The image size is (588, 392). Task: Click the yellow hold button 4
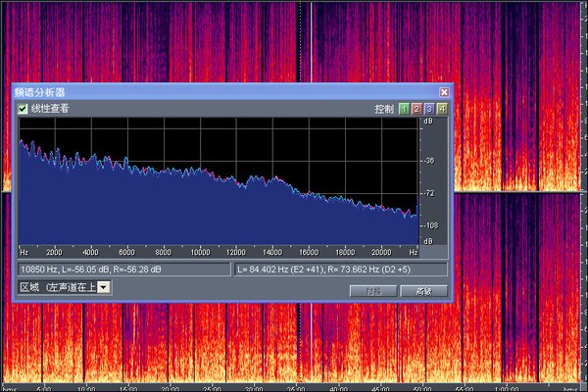pos(442,109)
